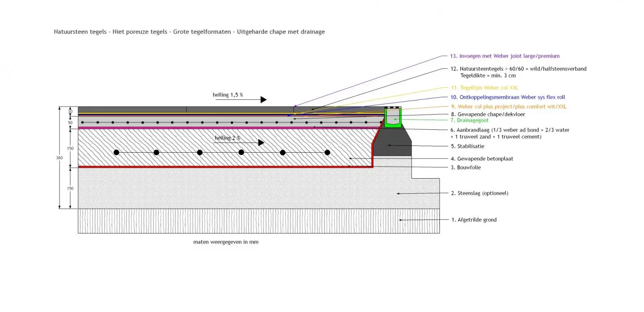Select the '5. Stabilisatie' label
The image size is (644, 312).
click(x=467, y=146)
